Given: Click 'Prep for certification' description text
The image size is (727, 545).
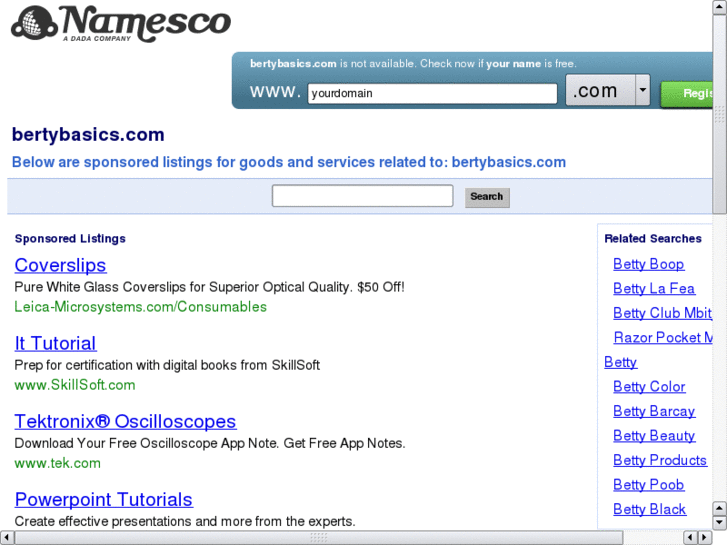Looking at the screenshot, I should tap(167, 365).
